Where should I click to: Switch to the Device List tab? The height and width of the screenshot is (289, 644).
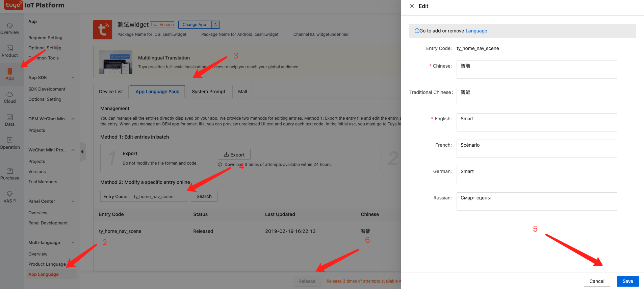[x=111, y=92]
